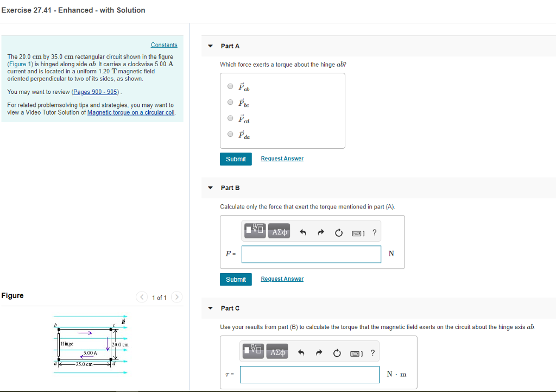Redo entry using Part B forward arrow
This screenshot has height=392, width=556.
320,231
